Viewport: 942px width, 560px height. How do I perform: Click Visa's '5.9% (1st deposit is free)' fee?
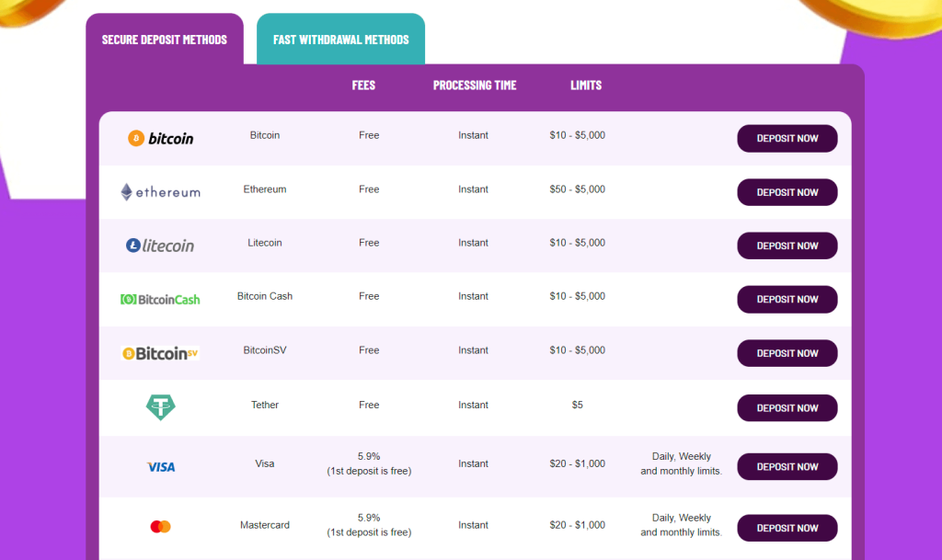(369, 463)
